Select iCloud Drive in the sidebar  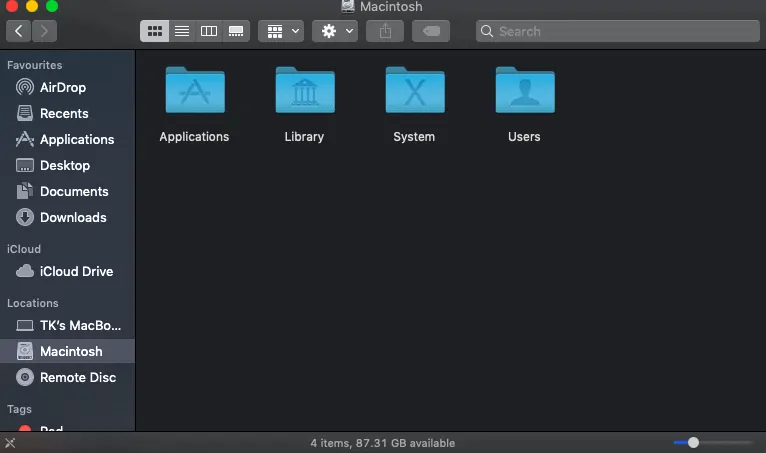(67, 271)
